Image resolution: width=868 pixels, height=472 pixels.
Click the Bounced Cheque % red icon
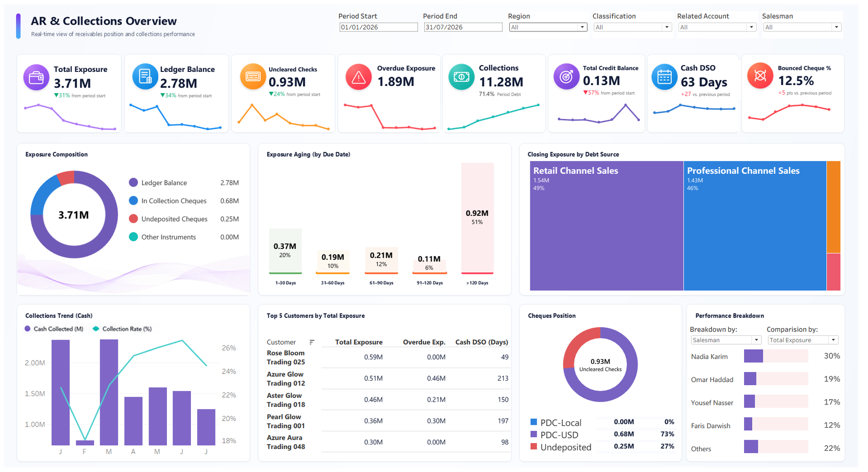point(760,76)
